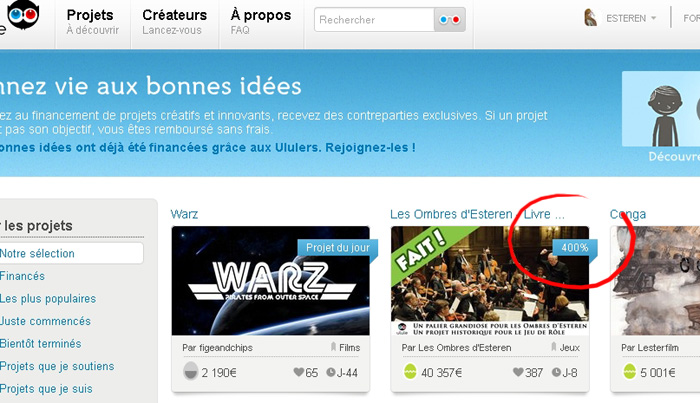Viewport: 700px width, 403px height.
Task: Open the À propos FAQ menu
Action: coord(261,21)
